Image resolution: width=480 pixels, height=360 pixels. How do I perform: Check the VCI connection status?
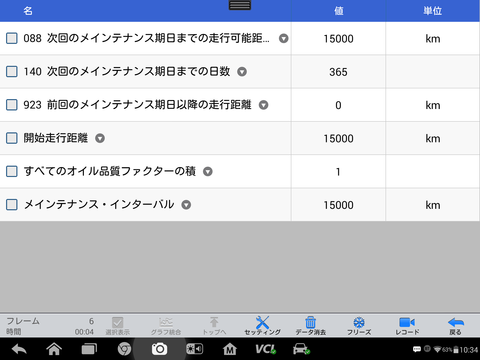265,349
